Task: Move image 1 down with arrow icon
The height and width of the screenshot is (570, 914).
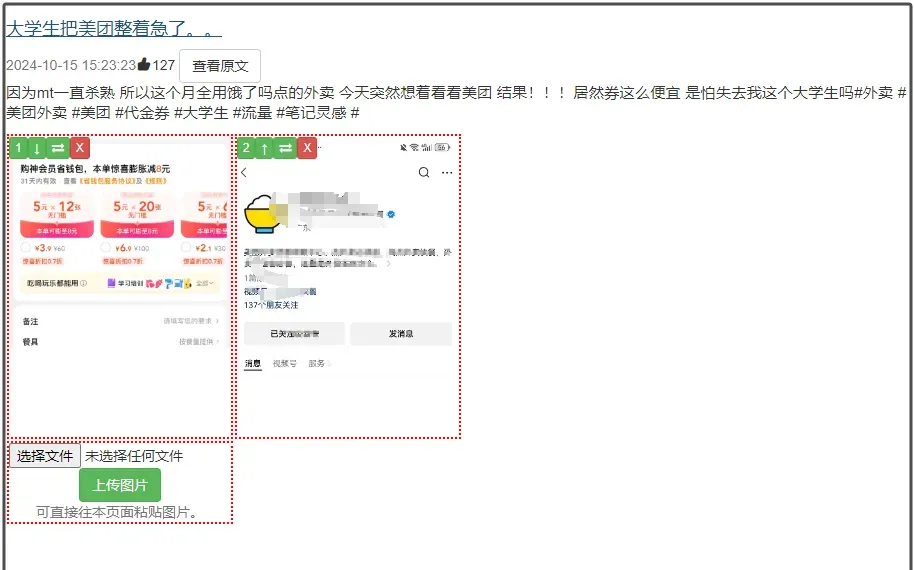Action: [37, 148]
